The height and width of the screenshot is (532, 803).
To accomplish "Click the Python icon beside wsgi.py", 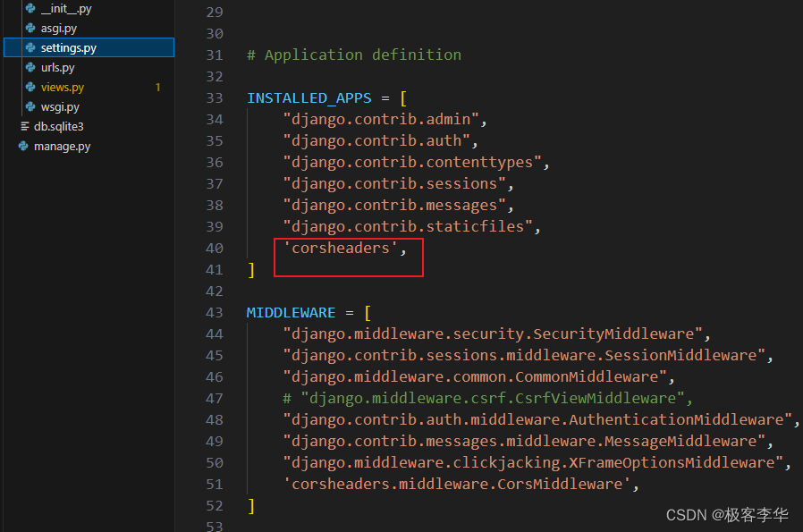I will click(x=30, y=106).
